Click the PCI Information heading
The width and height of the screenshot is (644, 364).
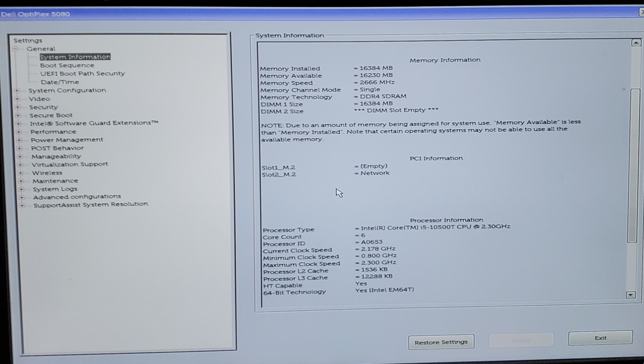pos(436,158)
